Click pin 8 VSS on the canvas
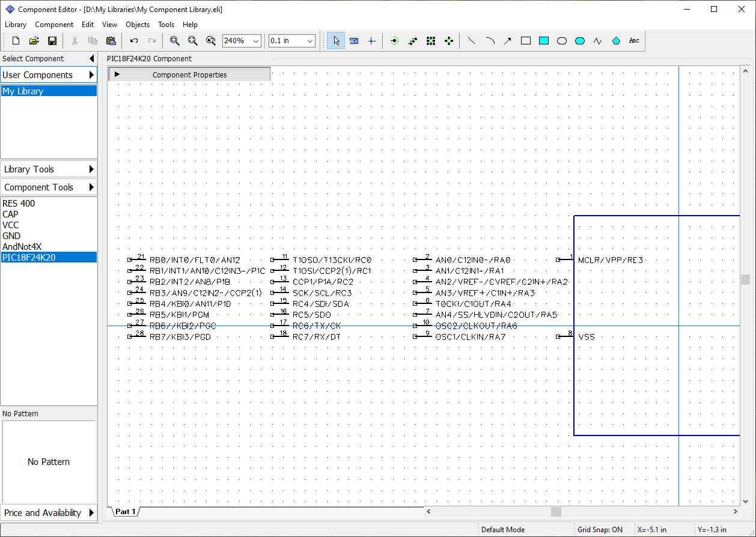Image resolution: width=756 pixels, height=537 pixels. (575, 336)
